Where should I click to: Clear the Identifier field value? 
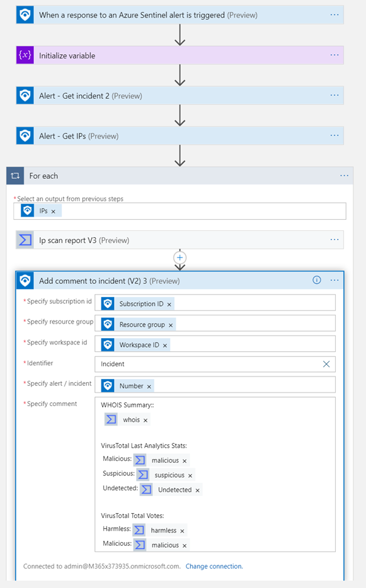point(326,364)
